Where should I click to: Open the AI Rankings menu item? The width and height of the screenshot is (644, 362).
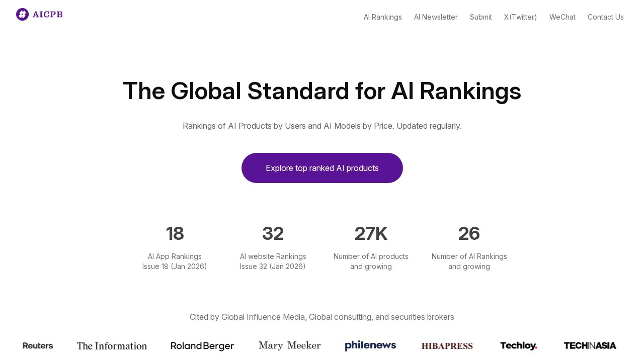(x=382, y=17)
